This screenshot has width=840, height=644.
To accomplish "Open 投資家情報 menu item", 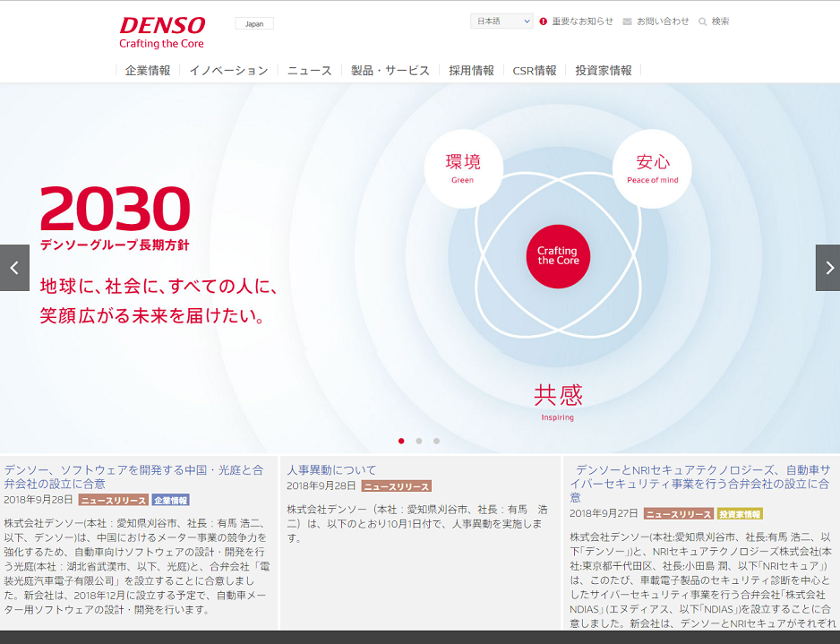I will click(x=604, y=70).
